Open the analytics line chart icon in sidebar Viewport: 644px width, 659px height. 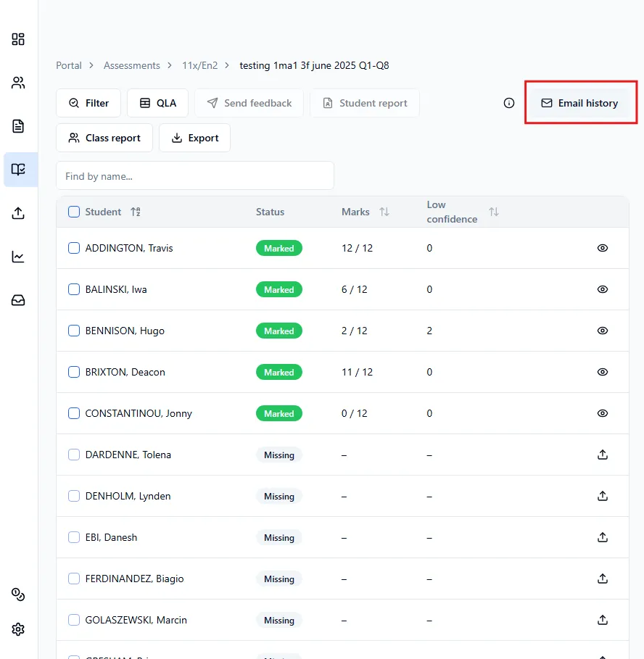click(18, 257)
